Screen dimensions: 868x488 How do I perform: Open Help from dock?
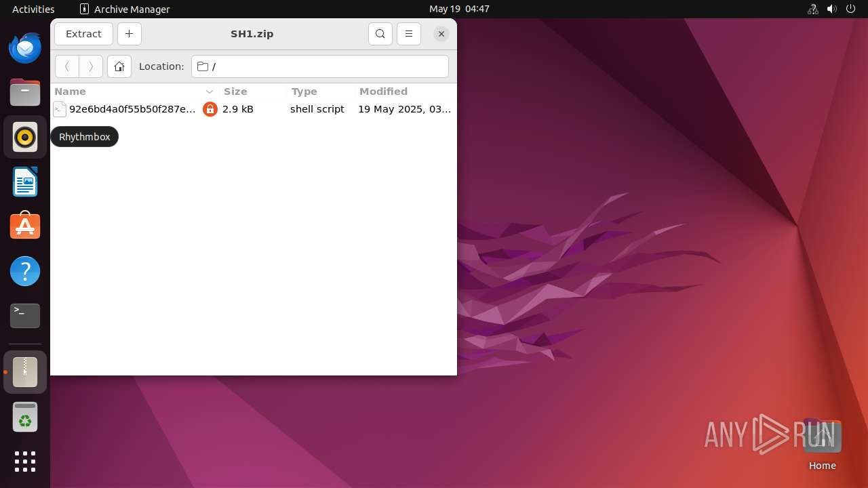25,272
